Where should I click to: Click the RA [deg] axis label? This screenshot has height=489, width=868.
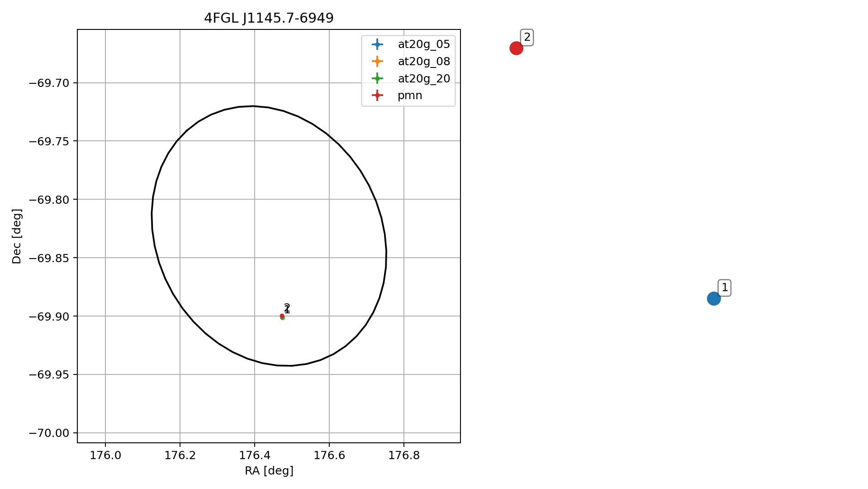[x=269, y=471]
